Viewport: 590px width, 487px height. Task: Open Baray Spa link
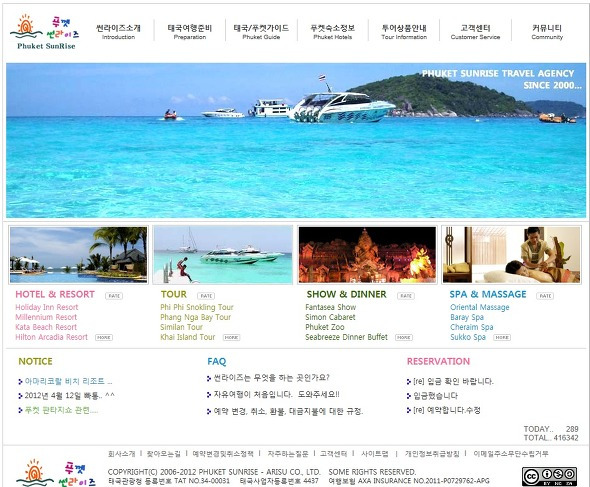point(467,317)
